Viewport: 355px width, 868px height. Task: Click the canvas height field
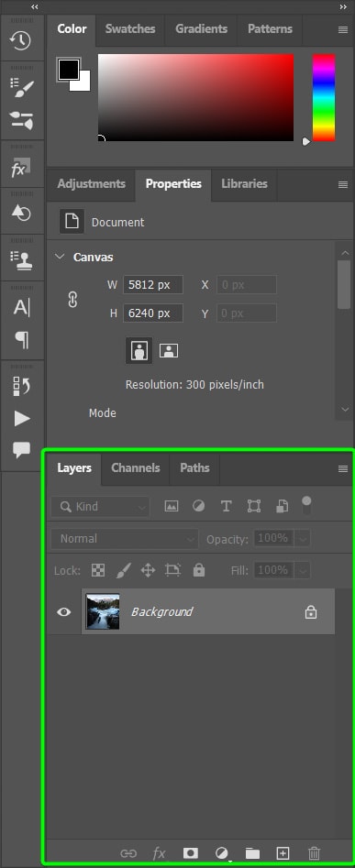[x=153, y=313]
